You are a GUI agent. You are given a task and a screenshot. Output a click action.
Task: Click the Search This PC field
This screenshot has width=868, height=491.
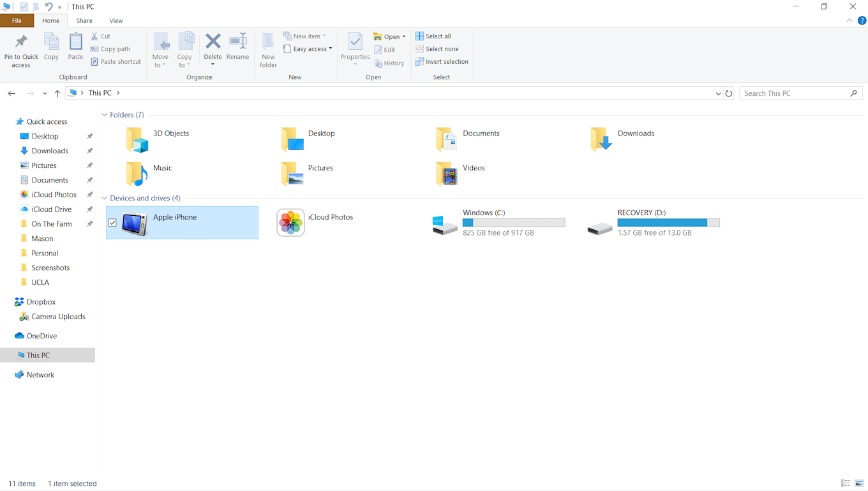[x=802, y=93]
